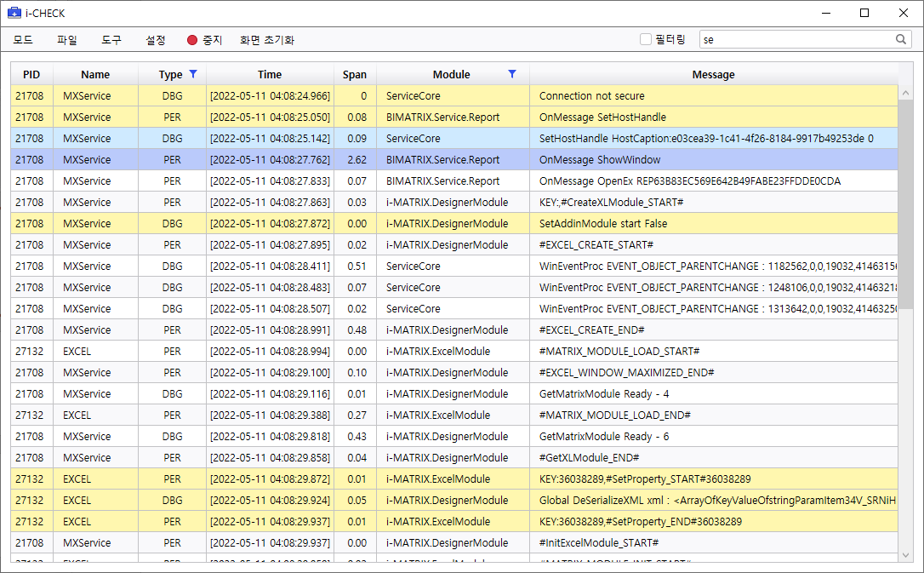924x573 pixels.
Task: Sort logs by the PID column header
Action: point(31,75)
